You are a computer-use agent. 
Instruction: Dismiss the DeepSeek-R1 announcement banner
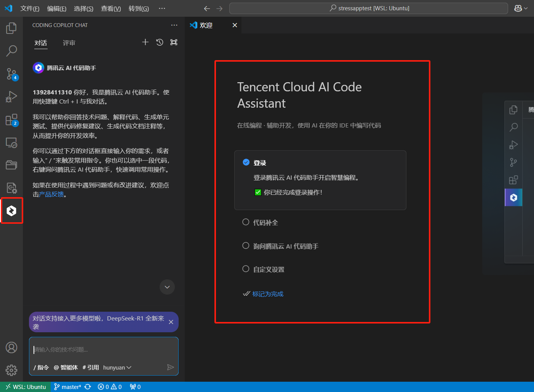tap(171, 322)
